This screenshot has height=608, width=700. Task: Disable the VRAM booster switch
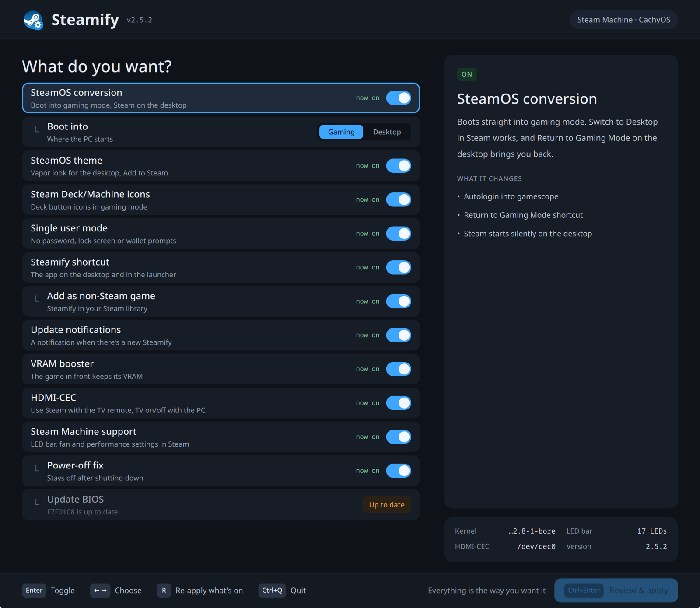point(399,369)
